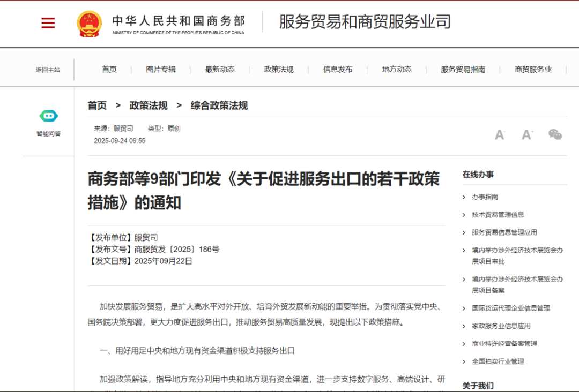The width and height of the screenshot is (579, 392).
Task: Open the red hamburger navigation menu
Action: tap(48, 23)
